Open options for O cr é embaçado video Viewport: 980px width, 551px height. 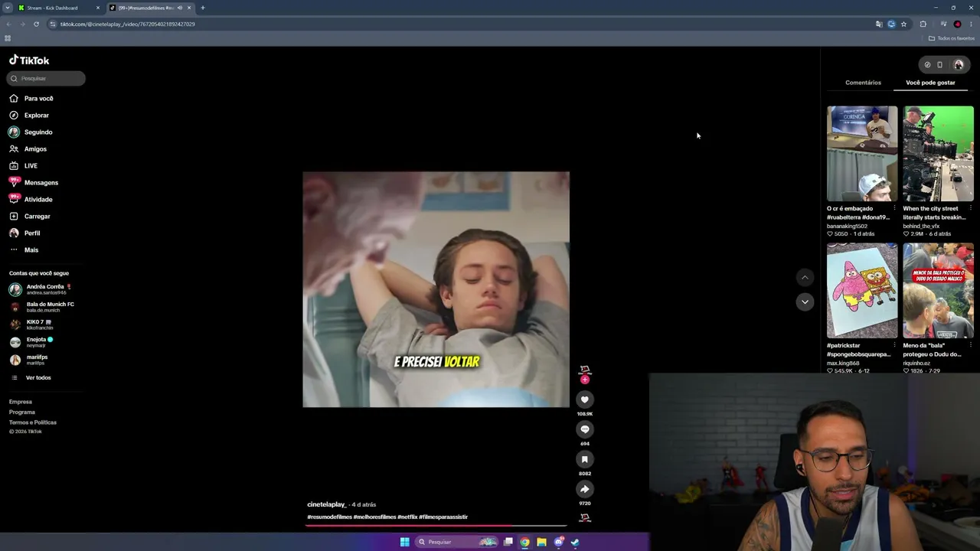pos(894,208)
